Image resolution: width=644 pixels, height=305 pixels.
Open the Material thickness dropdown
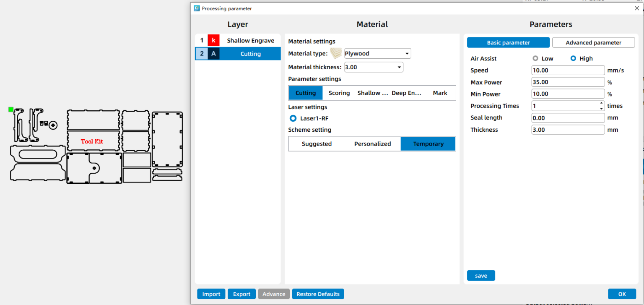[x=399, y=67]
